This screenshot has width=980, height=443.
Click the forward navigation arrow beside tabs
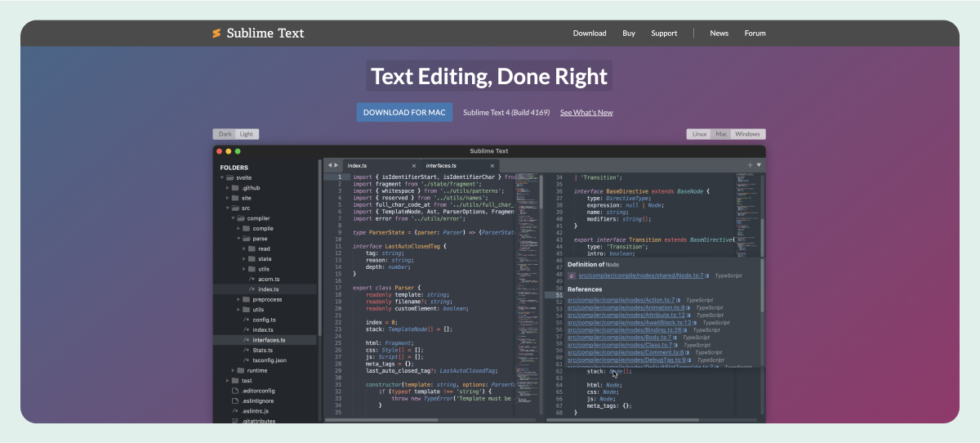coord(336,166)
